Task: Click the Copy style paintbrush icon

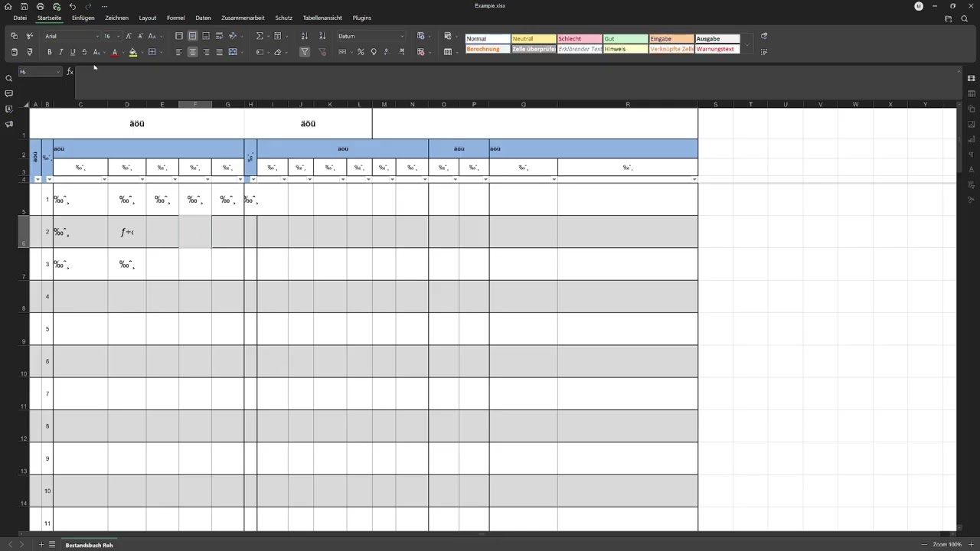Action: [30, 52]
